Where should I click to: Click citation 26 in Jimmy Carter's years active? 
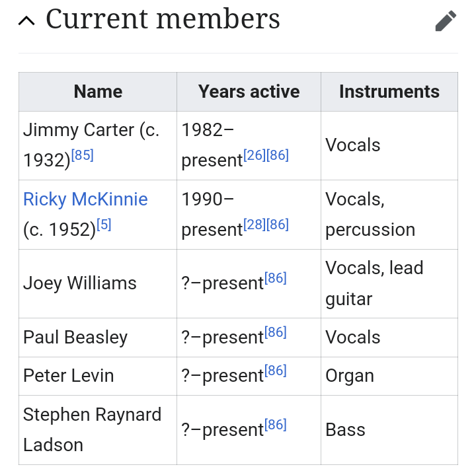[255, 155]
